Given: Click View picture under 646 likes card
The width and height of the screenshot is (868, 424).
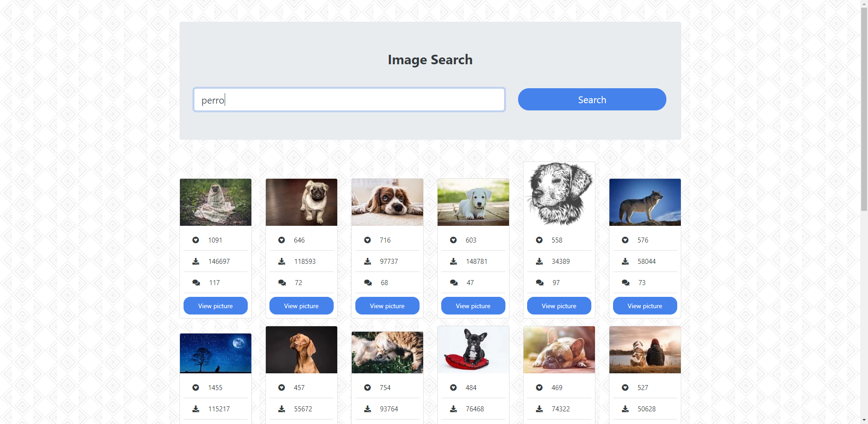Looking at the screenshot, I should coord(302,306).
